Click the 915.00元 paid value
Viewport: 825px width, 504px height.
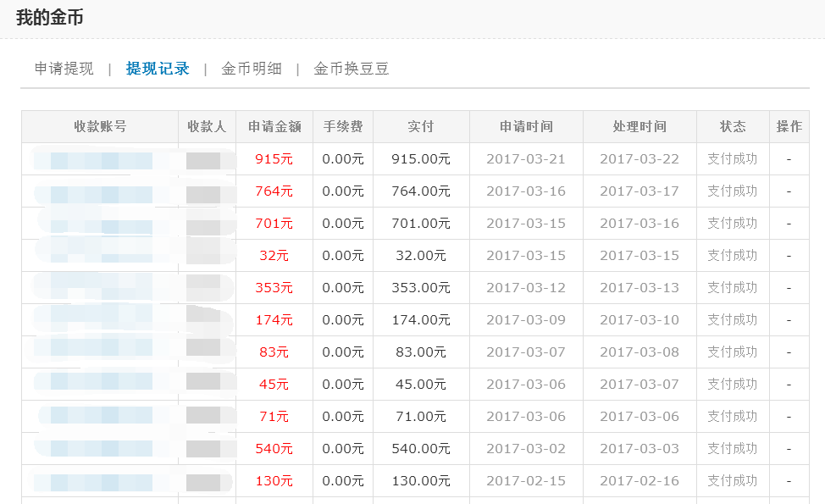[421, 159]
